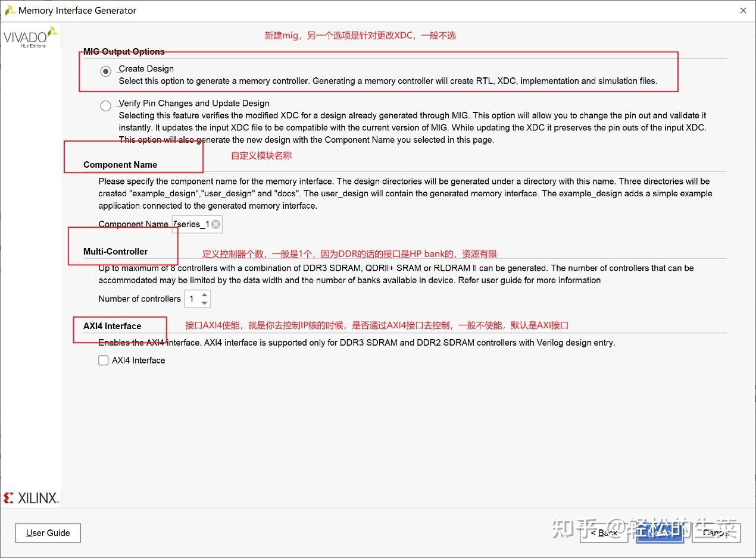Click the AXI4 Interface section heading

(113, 326)
